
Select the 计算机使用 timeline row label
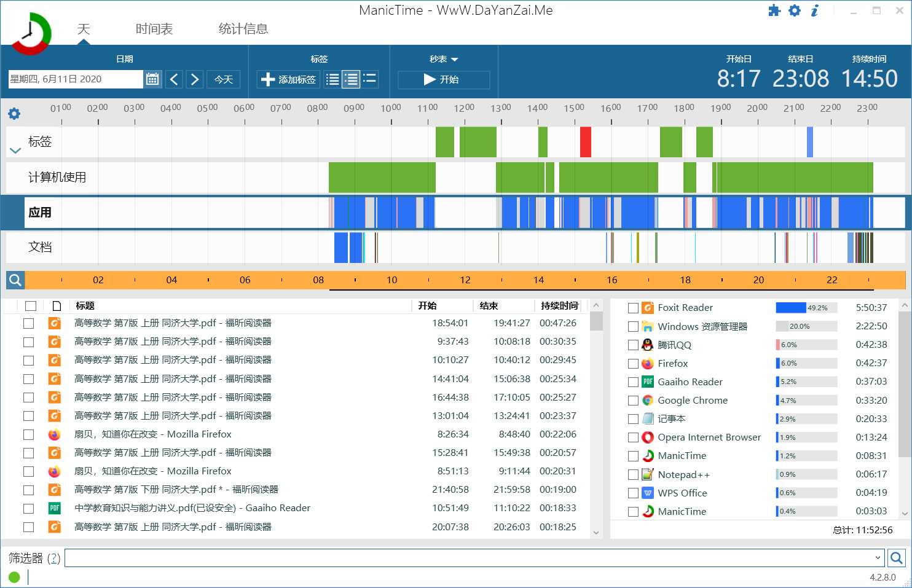point(57,178)
